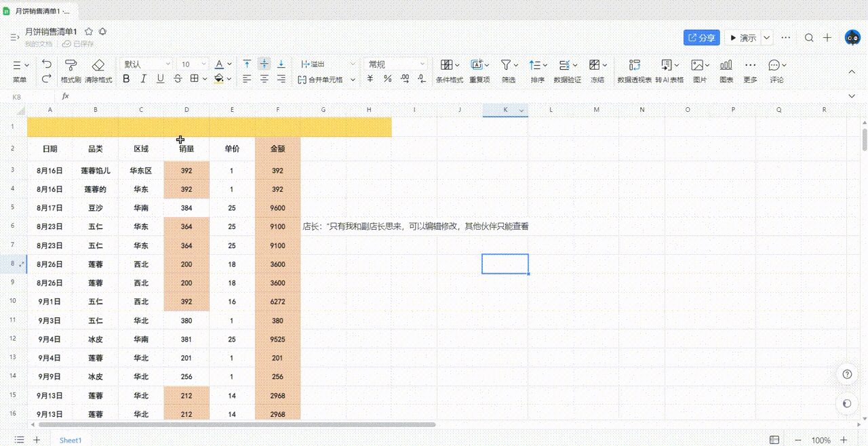Open the 菜单 menu
The image size is (868, 446).
pos(20,71)
